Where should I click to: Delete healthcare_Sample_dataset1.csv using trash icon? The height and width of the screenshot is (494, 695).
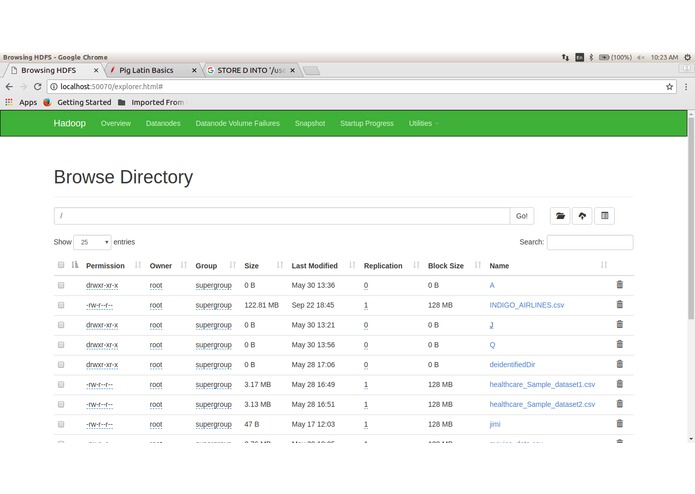(x=620, y=384)
